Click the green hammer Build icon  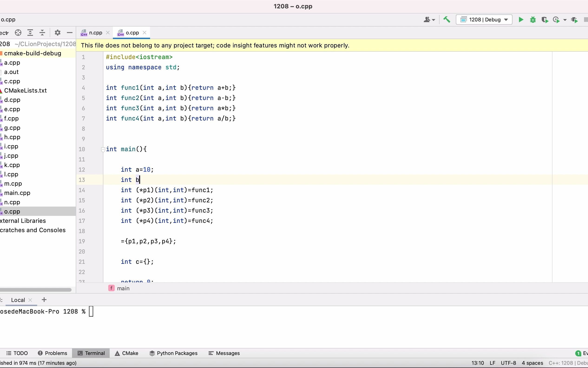447,20
